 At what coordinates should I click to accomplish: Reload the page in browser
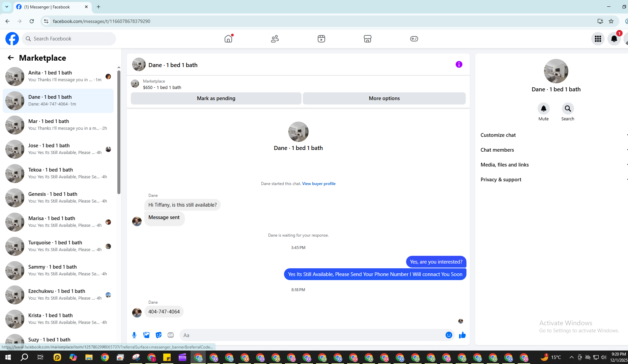coord(32,21)
